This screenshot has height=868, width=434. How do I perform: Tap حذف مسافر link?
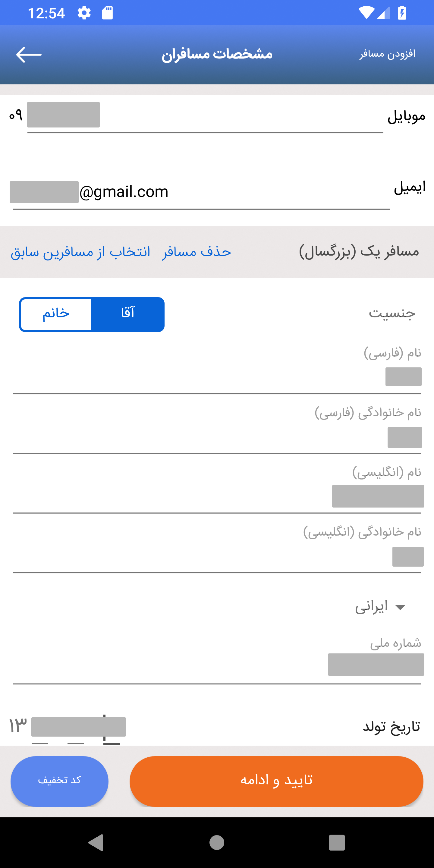197,252
